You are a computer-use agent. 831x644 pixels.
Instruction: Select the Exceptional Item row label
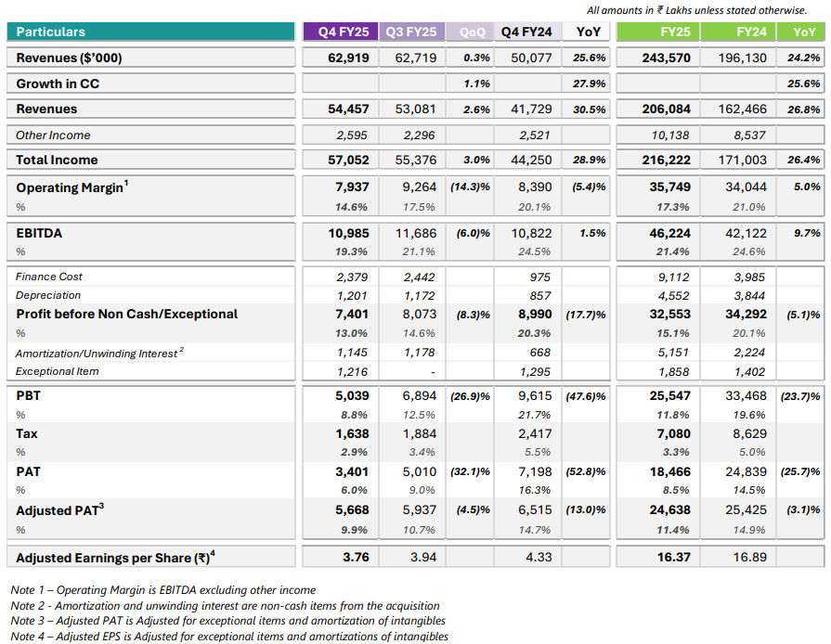coord(58,371)
